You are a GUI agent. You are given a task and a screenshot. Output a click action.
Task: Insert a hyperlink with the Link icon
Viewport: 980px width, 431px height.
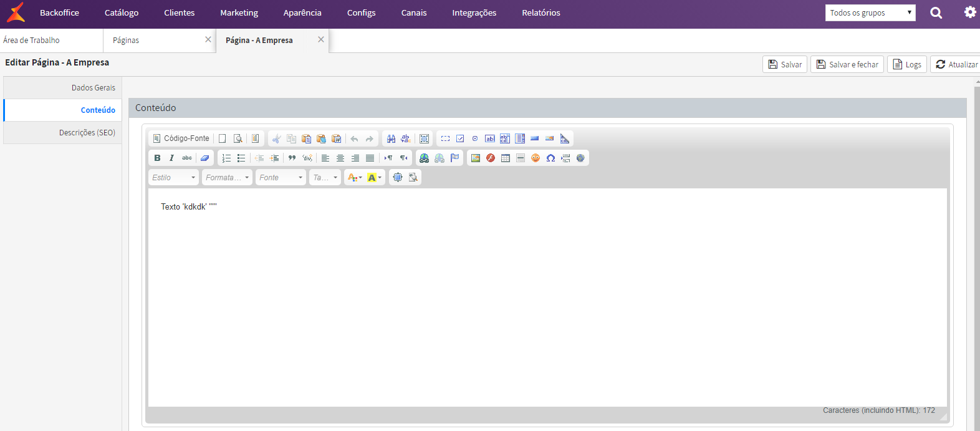pyautogui.click(x=425, y=158)
